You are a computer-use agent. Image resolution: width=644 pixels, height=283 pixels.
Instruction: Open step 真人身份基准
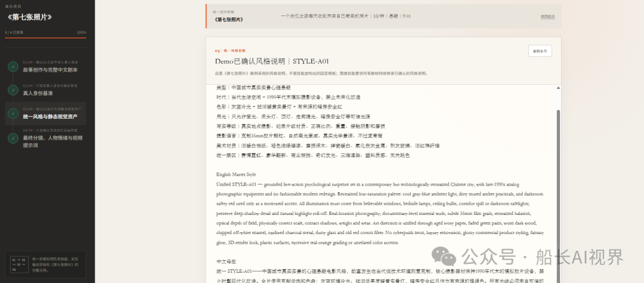pos(45,90)
